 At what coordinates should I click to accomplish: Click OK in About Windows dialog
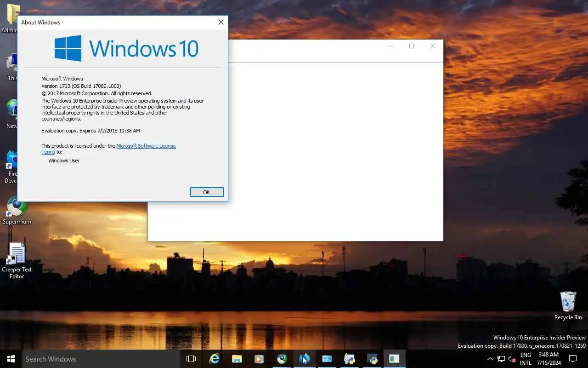(x=207, y=192)
